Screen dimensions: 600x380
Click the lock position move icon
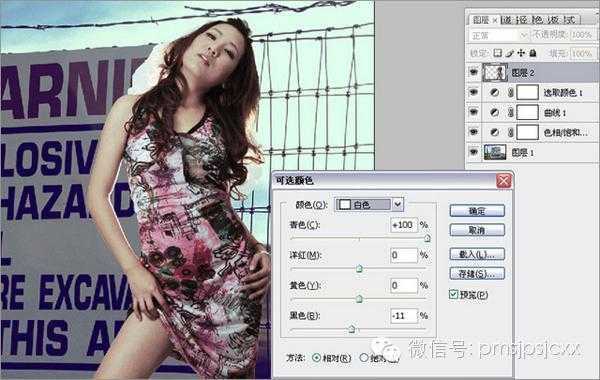point(521,53)
